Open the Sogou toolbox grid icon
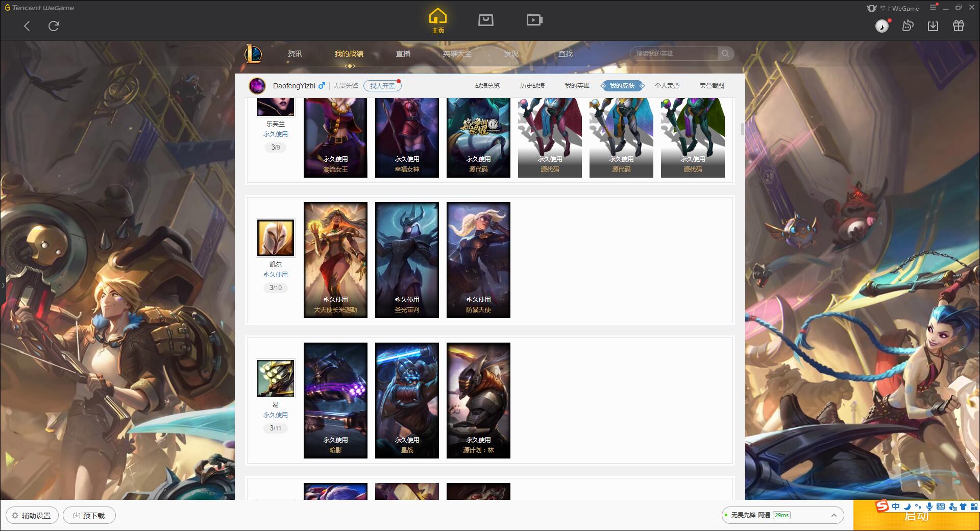The width and height of the screenshot is (980, 531). point(974,506)
